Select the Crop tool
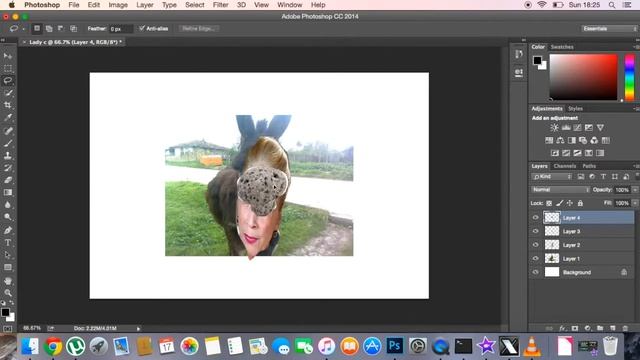This screenshot has height=360, width=640. [x=8, y=105]
